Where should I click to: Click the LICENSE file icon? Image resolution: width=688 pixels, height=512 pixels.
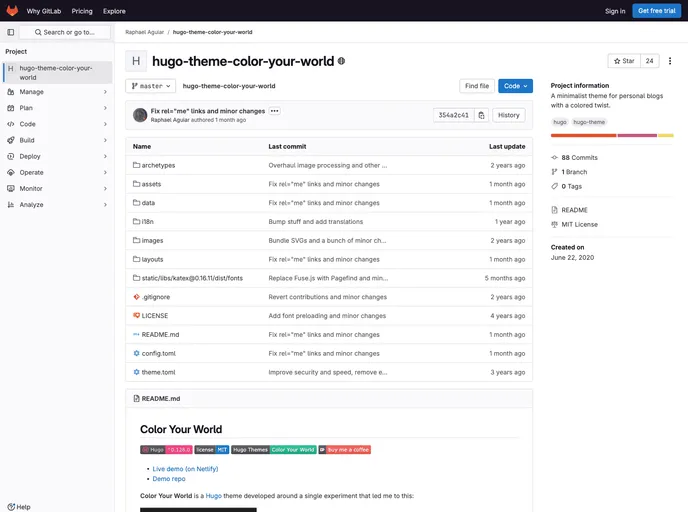tap(136, 315)
